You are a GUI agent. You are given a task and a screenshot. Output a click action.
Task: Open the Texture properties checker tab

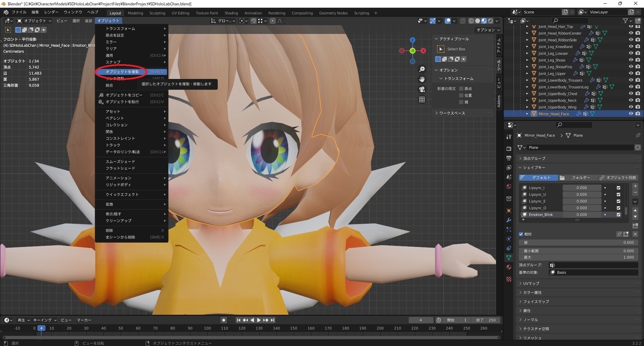[509, 279]
